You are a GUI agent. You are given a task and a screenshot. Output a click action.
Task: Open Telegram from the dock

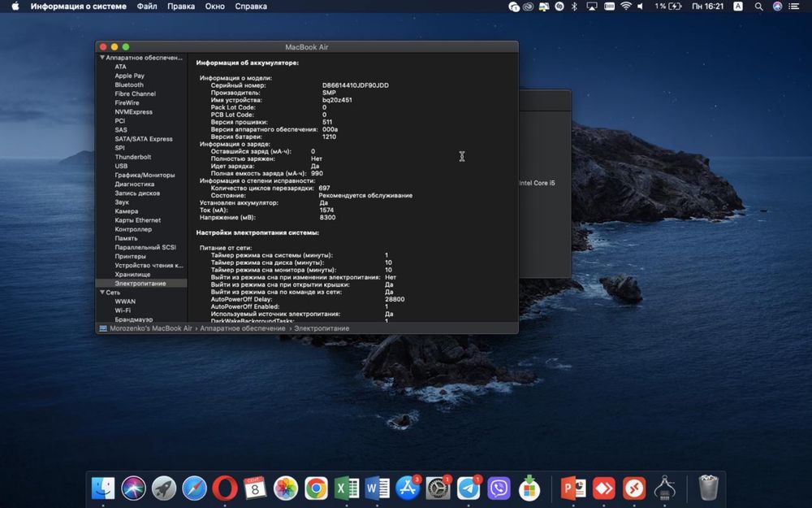(469, 488)
